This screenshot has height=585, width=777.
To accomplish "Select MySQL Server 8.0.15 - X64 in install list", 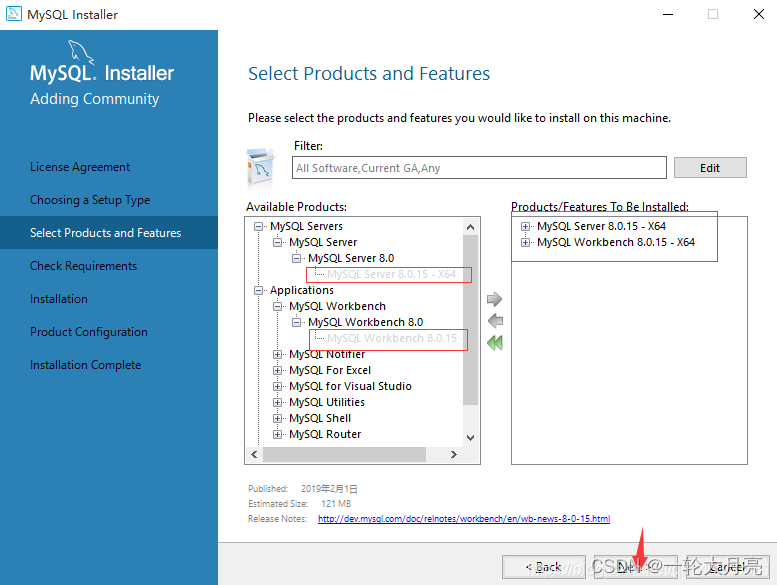I will click(601, 226).
